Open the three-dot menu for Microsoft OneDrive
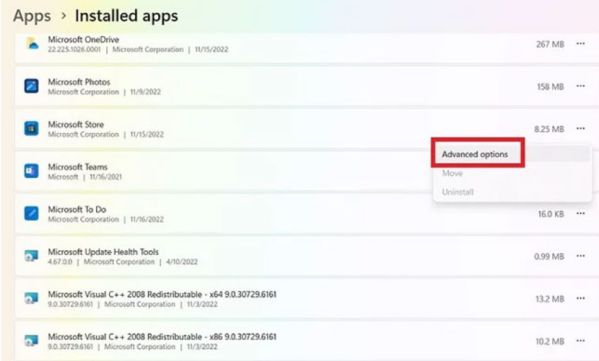Image resolution: width=599 pixels, height=361 pixels. click(581, 44)
